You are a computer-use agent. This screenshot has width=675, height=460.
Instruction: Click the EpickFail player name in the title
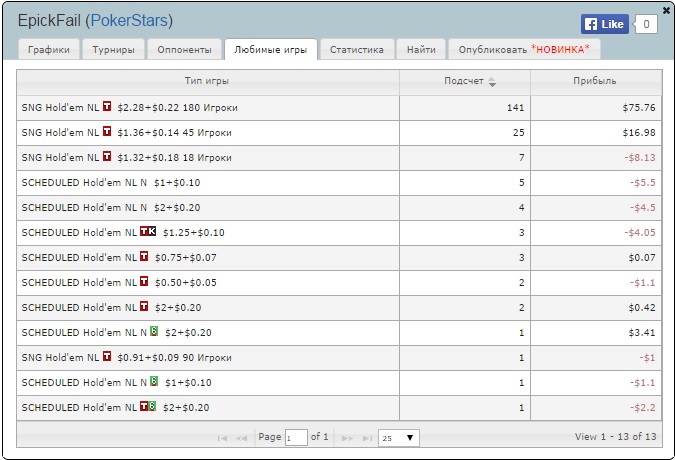49,21
